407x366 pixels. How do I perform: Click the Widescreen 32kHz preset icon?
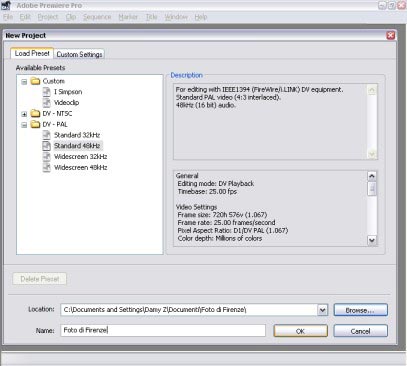pyautogui.click(x=47, y=156)
